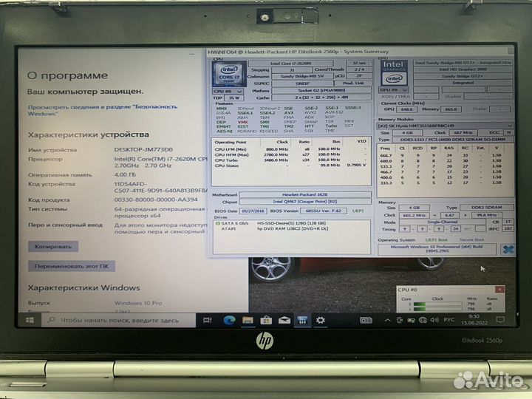532x399 pixels.
Task: Open the Mail app from the taskbar
Action: click(284, 320)
